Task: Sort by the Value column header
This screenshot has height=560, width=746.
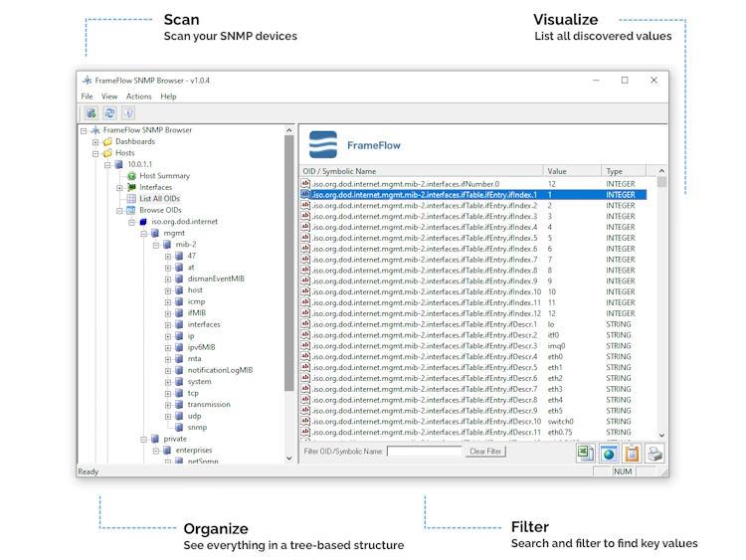Action: 572,171
